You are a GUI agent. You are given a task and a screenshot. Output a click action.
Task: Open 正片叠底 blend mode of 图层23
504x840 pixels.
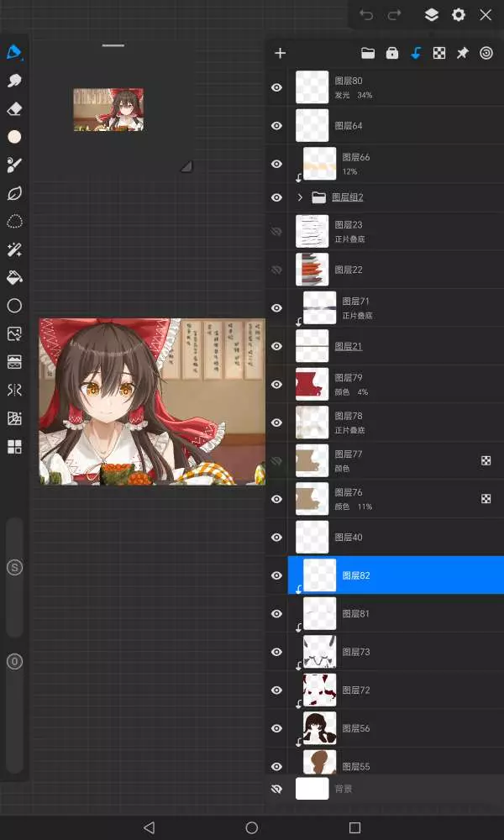(349, 239)
